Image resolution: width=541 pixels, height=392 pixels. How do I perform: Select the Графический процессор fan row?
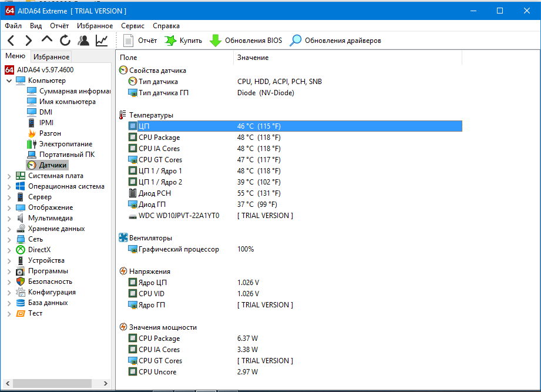[295, 249]
